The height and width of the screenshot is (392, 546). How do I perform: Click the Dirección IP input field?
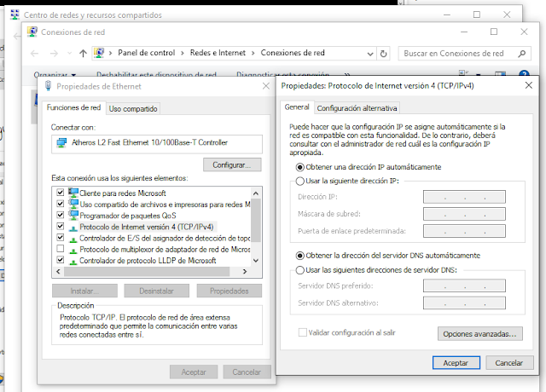pos(464,197)
